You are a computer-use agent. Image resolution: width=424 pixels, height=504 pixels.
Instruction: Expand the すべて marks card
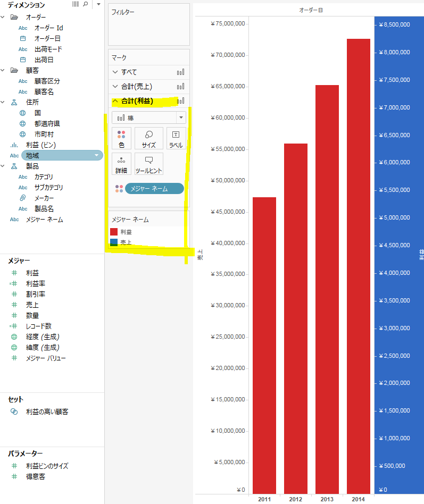(115, 72)
